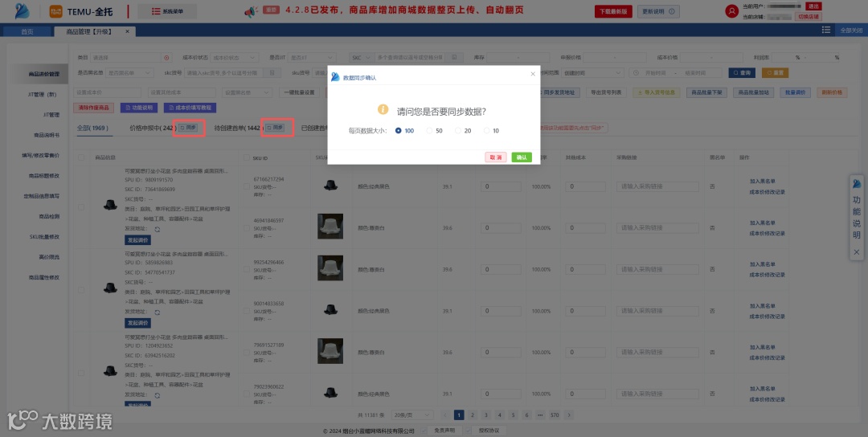Click 同步 next to 价格申报中(242)

coord(189,128)
